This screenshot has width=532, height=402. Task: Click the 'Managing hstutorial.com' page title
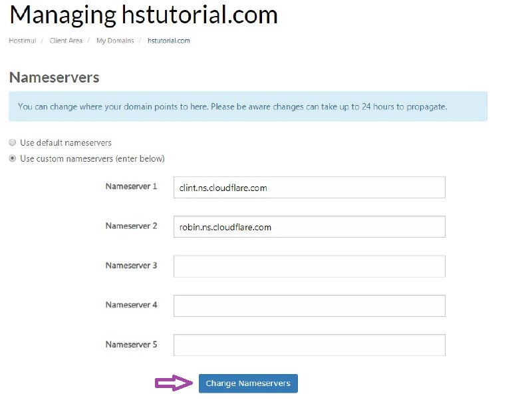144,15
